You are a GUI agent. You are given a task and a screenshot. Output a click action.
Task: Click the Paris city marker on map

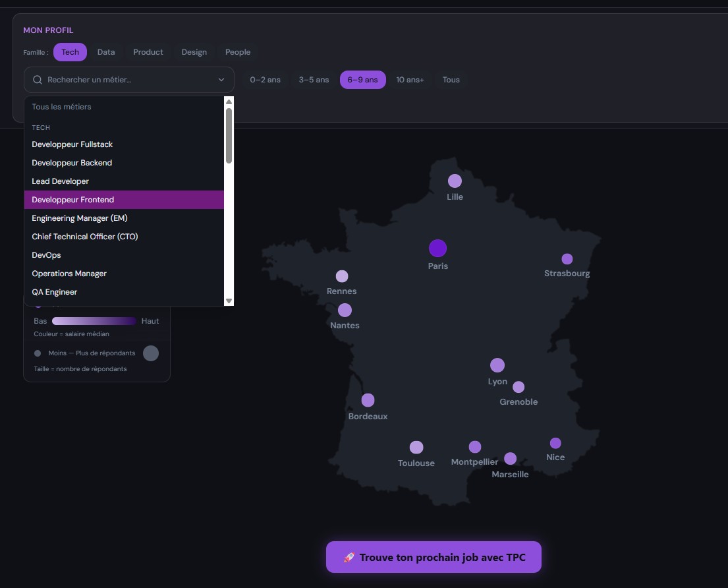(437, 249)
